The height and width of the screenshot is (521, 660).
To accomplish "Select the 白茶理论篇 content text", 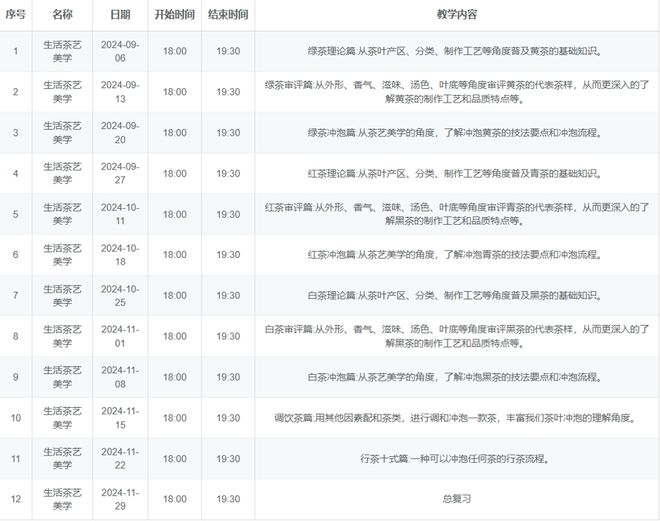I will 456,296.
